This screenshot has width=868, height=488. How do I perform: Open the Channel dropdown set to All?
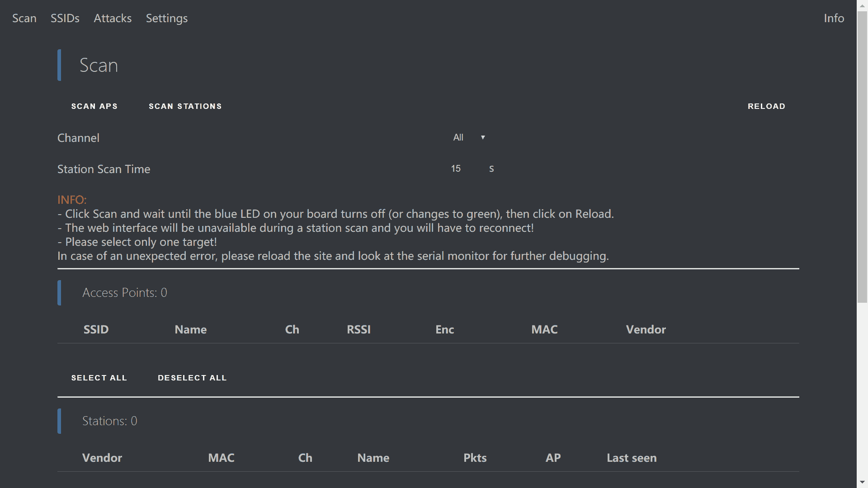468,137
